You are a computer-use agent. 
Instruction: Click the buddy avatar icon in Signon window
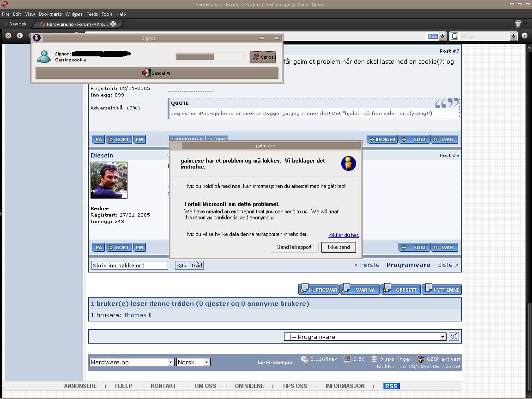(44, 57)
